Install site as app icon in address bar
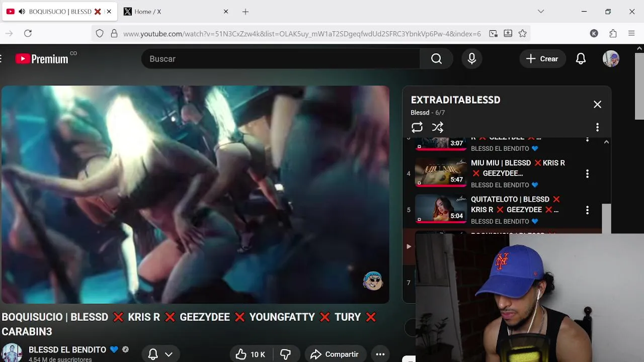Viewport: 644px width, 362px height. coord(508,34)
